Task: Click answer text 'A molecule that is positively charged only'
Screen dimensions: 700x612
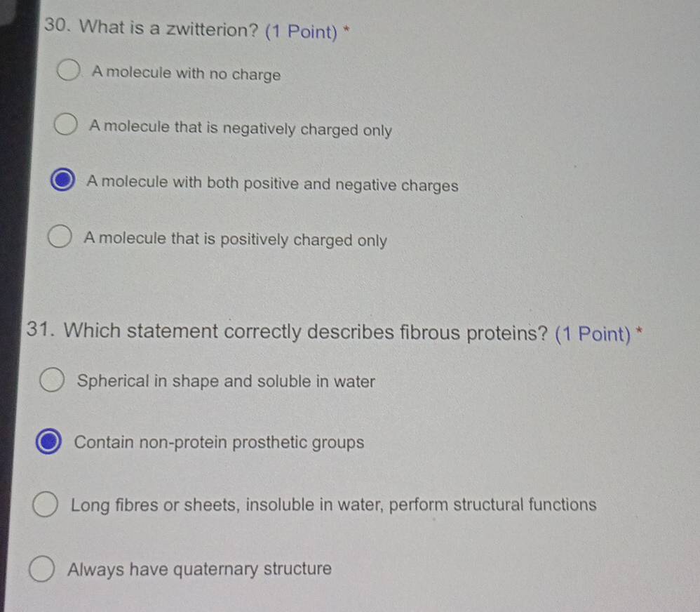Action: coord(235,239)
